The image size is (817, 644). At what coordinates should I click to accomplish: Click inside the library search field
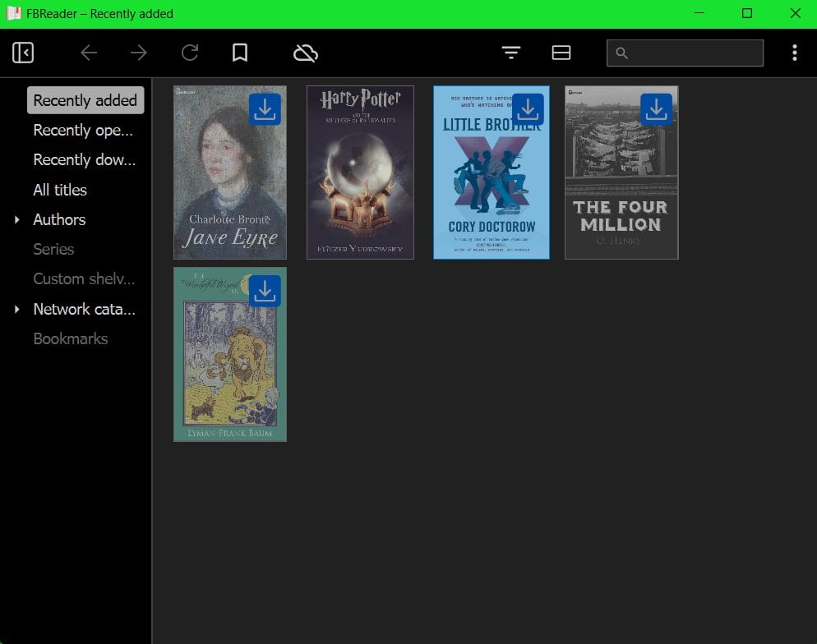click(685, 53)
